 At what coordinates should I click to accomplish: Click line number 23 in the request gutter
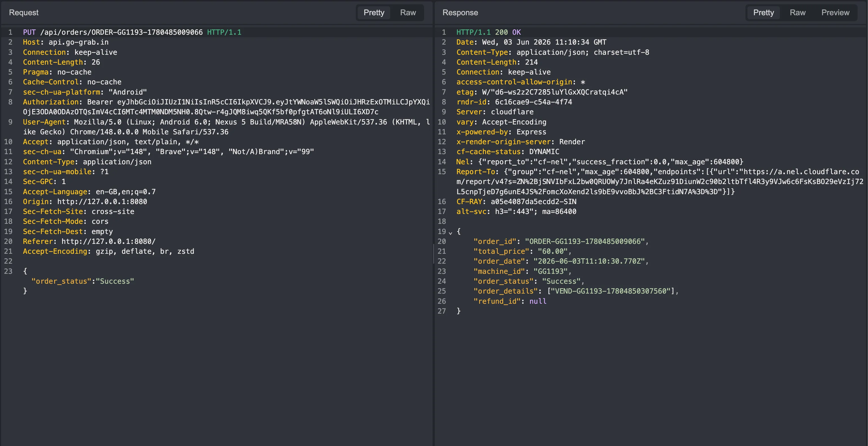(8, 271)
